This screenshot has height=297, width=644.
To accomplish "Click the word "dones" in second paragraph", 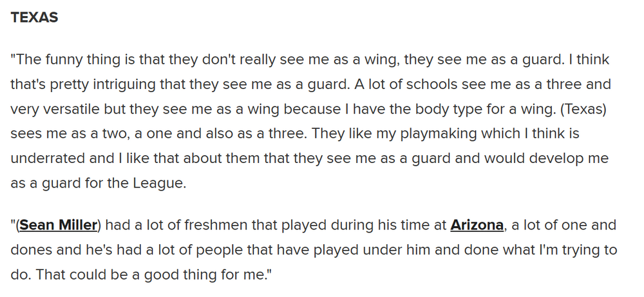I will [x=30, y=250].
